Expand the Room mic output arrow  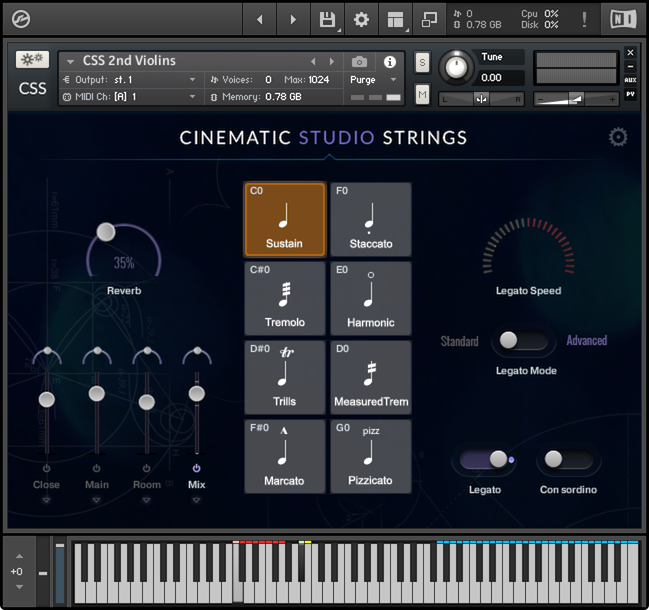coord(147,500)
